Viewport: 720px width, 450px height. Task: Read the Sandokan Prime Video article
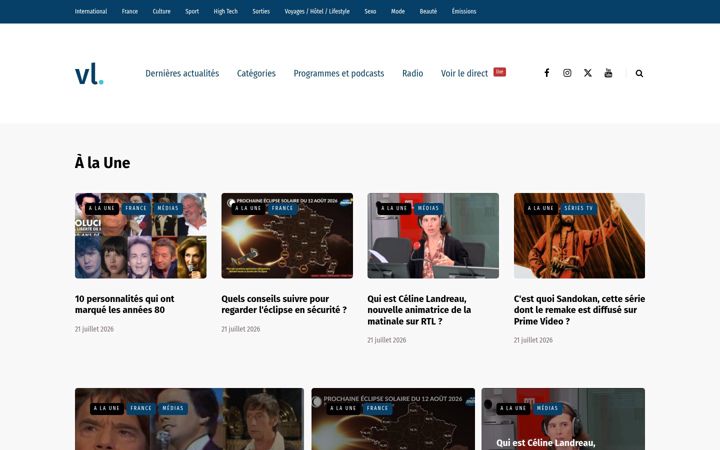[x=579, y=310]
